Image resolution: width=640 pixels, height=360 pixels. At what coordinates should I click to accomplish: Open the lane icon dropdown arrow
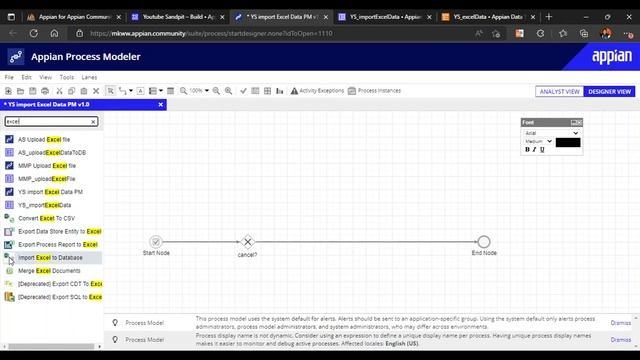tap(161, 91)
